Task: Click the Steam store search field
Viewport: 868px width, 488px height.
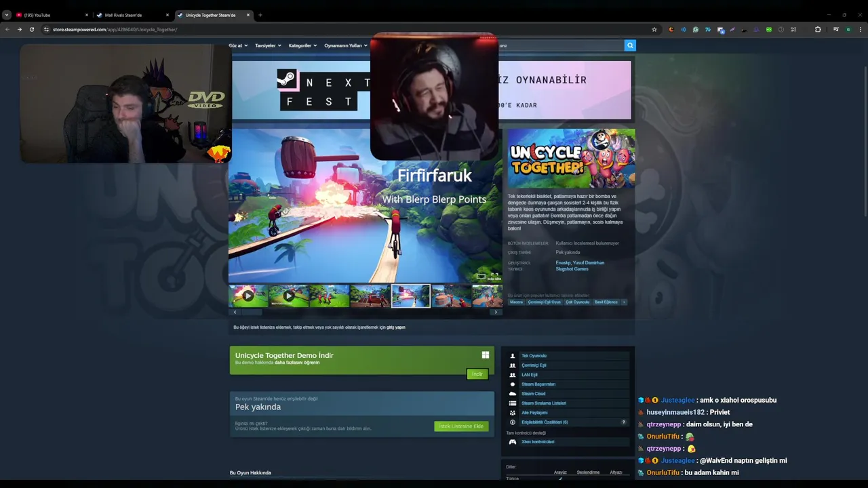Action: click(x=561, y=45)
